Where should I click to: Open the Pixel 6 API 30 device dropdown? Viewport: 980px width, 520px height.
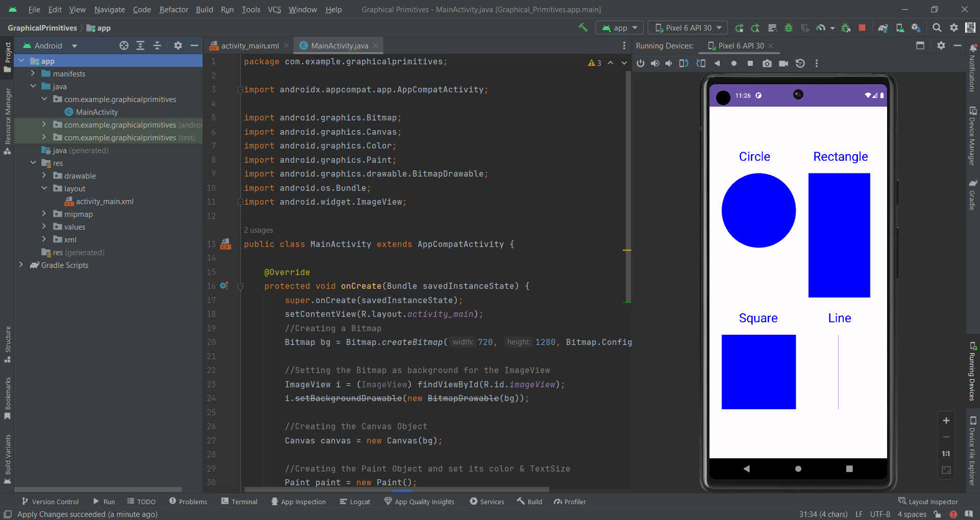tap(687, 28)
